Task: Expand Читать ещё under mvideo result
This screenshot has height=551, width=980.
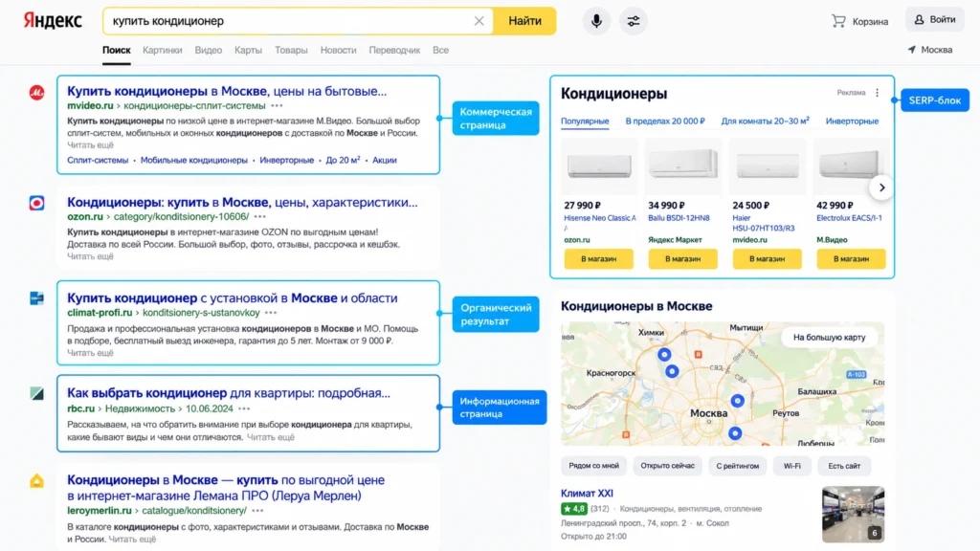Action: coord(91,145)
